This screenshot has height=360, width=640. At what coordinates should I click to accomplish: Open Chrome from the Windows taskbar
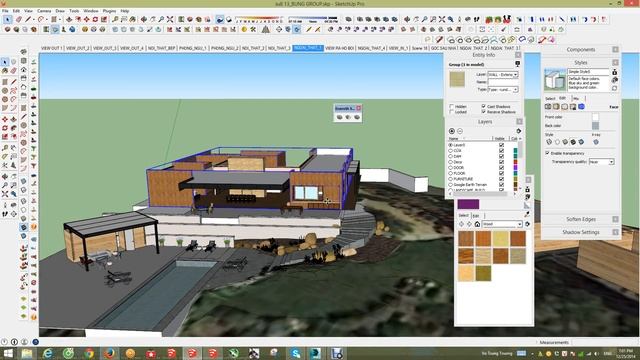[x=89, y=353]
